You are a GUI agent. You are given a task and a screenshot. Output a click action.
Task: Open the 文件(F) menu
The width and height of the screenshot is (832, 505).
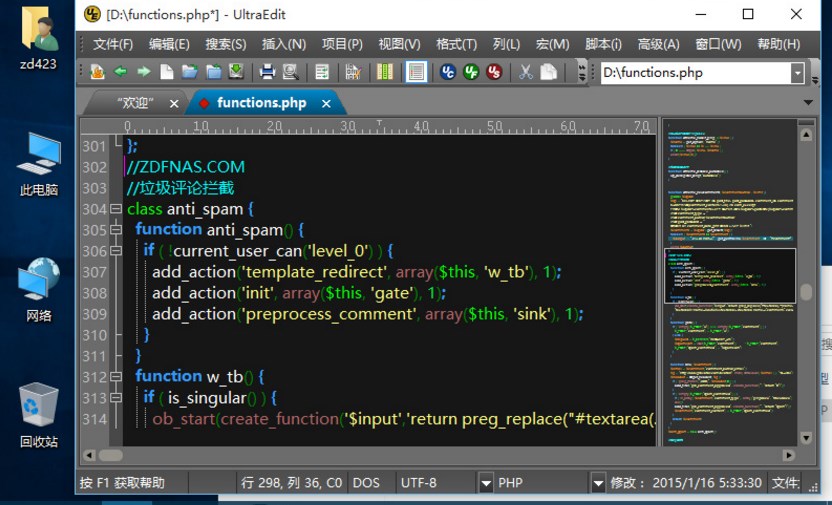(112, 44)
